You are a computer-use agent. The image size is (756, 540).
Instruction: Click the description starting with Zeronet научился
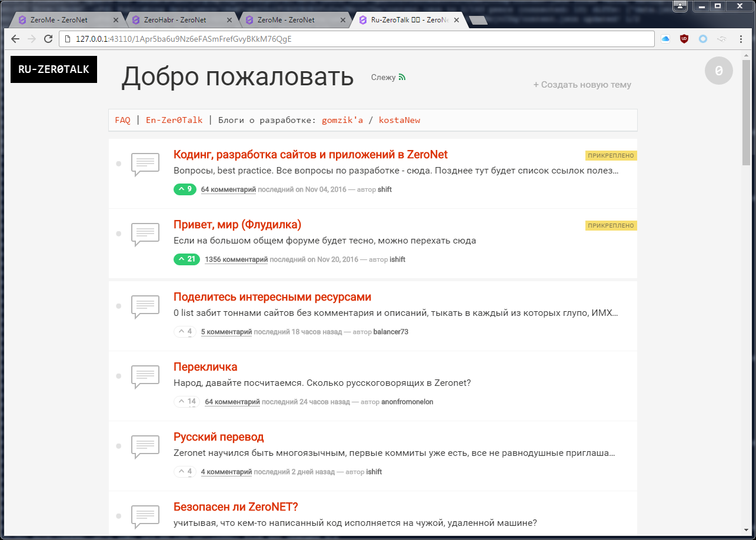395,454
